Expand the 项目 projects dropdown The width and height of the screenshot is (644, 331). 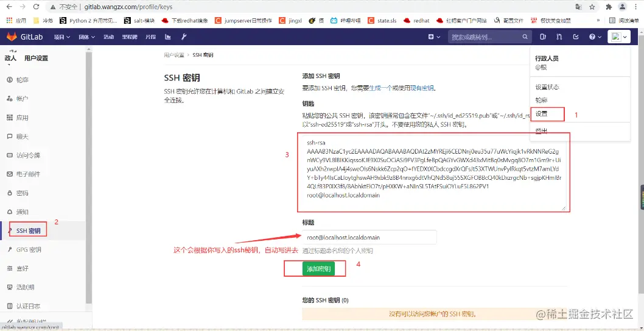62,37
